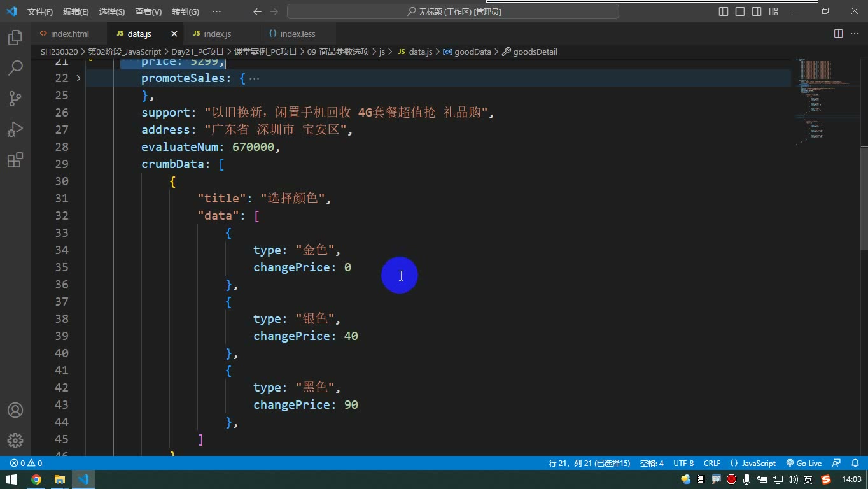
Task: Unfold the collapsed ellipsis after promoteSales
Action: pyautogui.click(x=254, y=78)
